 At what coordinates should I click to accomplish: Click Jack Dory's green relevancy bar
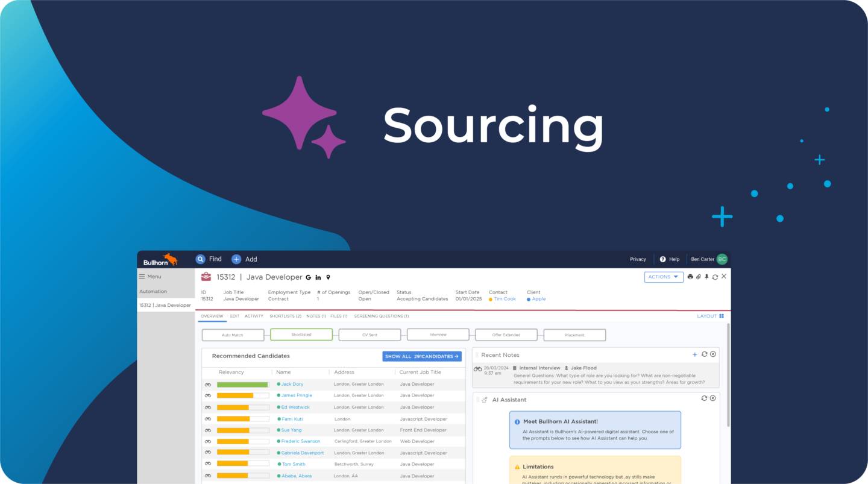(x=242, y=385)
